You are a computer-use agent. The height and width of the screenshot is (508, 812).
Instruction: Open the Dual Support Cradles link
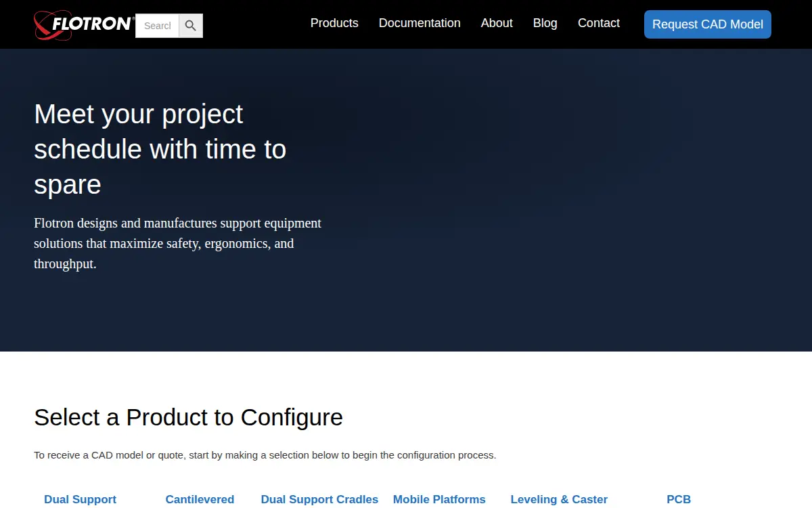(x=319, y=499)
